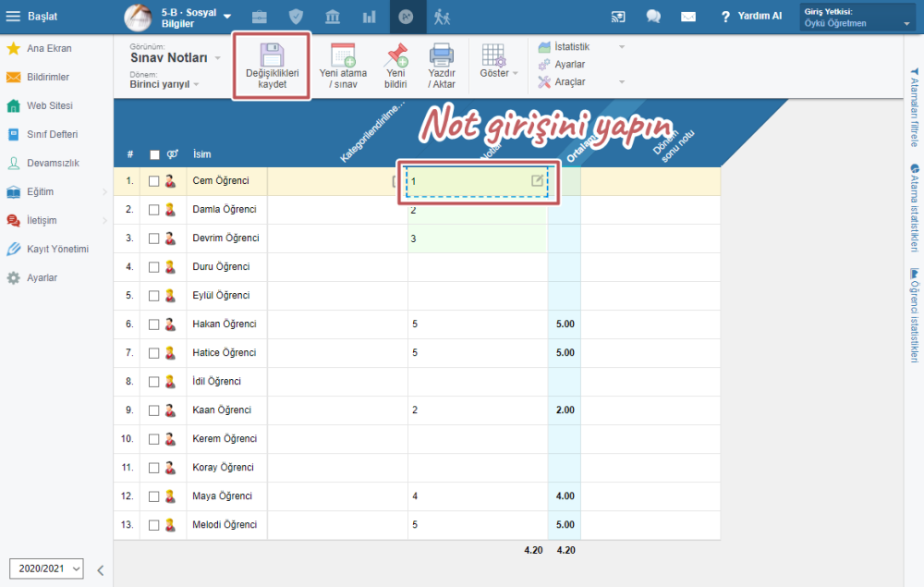Open the Öğrenci istatistikleri side tab

pyautogui.click(x=914, y=315)
